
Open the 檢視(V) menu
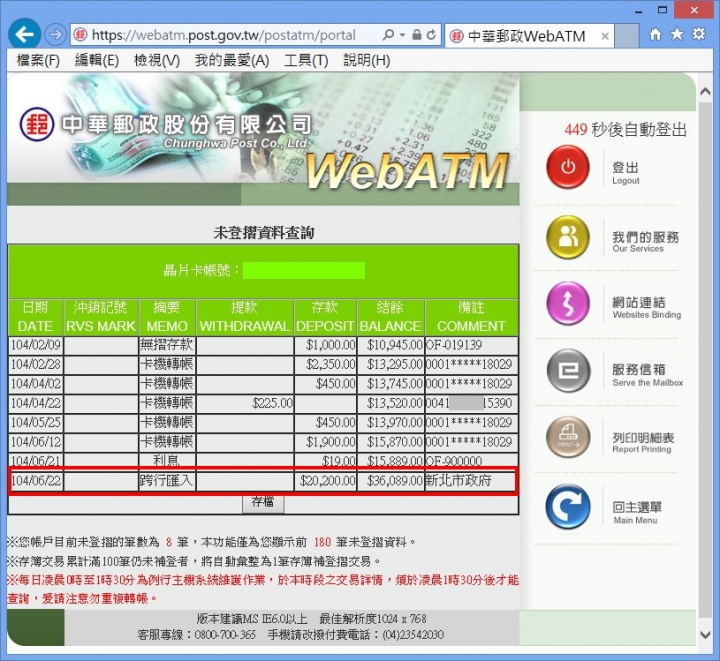click(x=157, y=60)
